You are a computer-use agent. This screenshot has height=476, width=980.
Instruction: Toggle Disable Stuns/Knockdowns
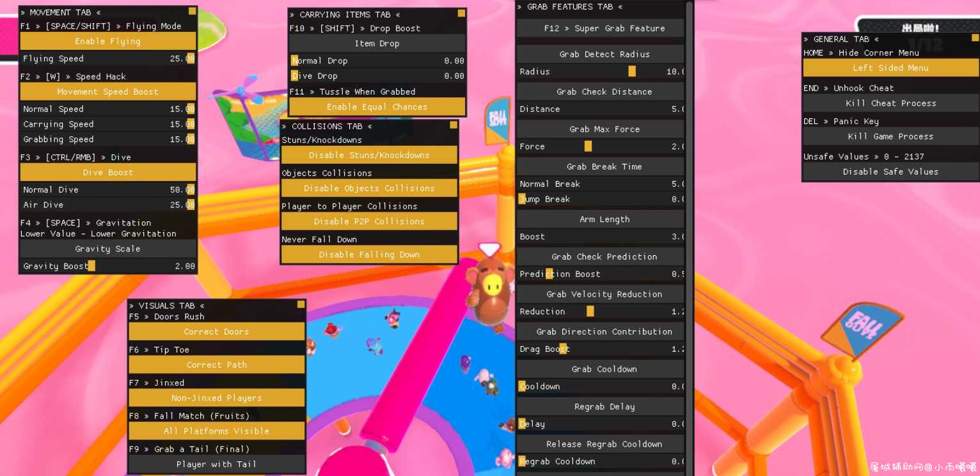(x=369, y=155)
